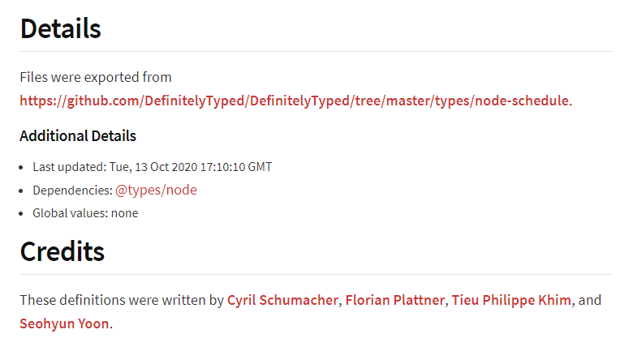Viewport: 620px width, 364px height.
Task: Open the @types/node dependency link
Action: [156, 191]
